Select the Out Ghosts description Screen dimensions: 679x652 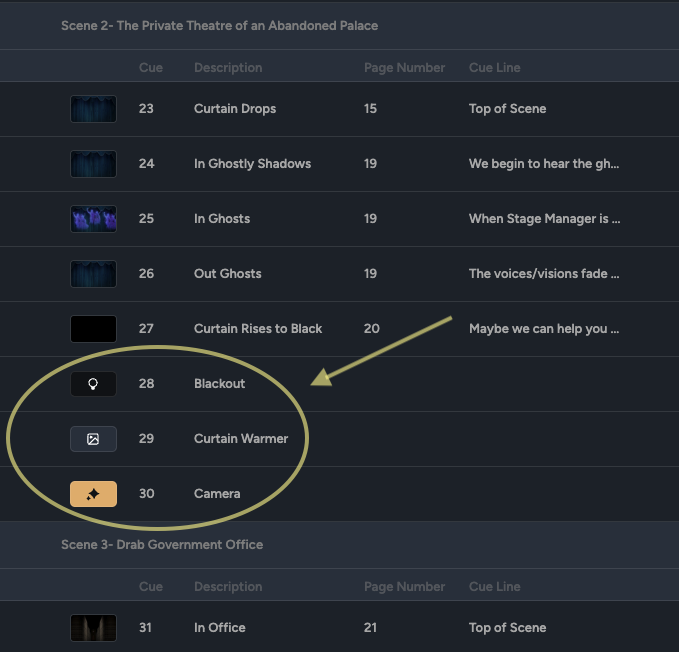point(227,274)
